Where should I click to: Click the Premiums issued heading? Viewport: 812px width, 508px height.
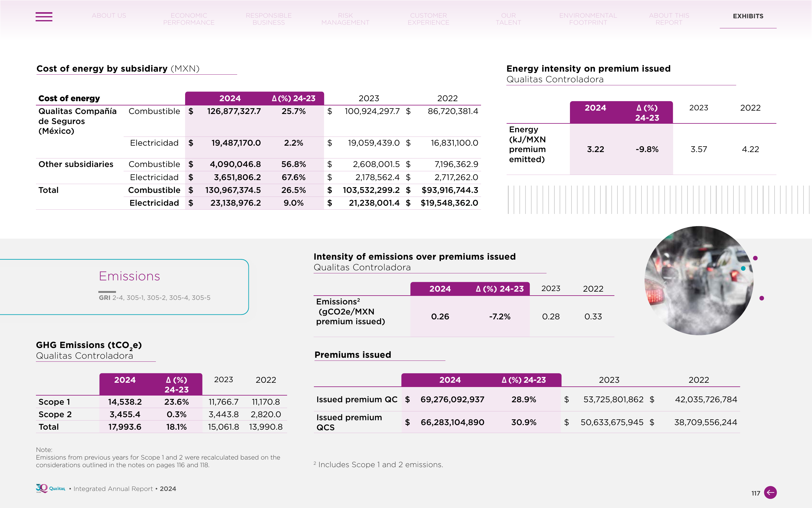[353, 355]
